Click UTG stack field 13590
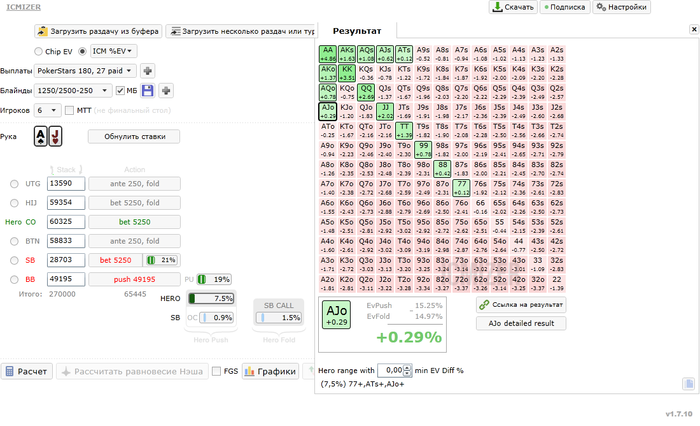The width and height of the screenshot is (700, 426). [66, 184]
